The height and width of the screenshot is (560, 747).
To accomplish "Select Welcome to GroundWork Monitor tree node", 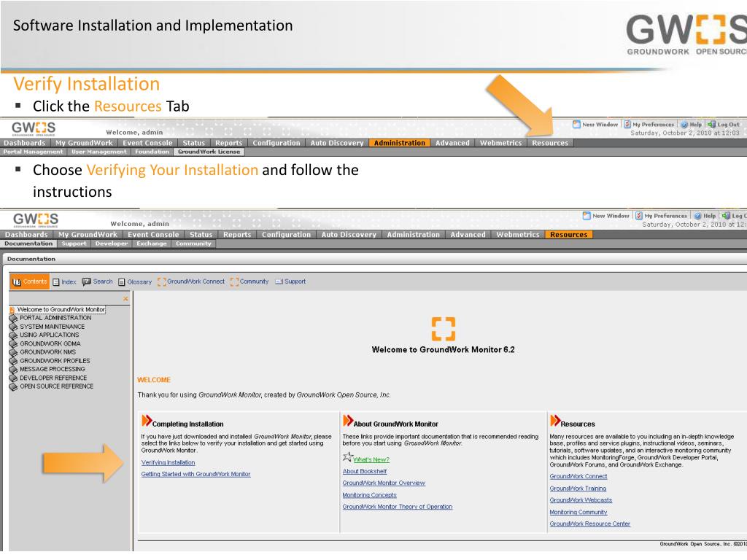I will [x=61, y=309].
